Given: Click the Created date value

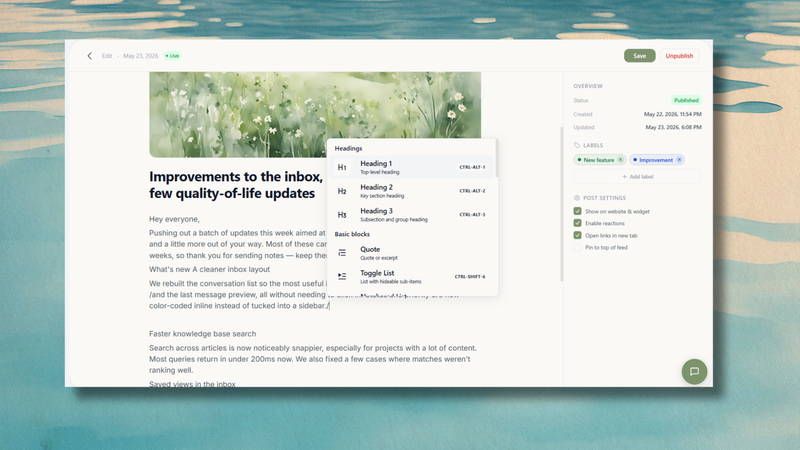Looking at the screenshot, I should (672, 114).
